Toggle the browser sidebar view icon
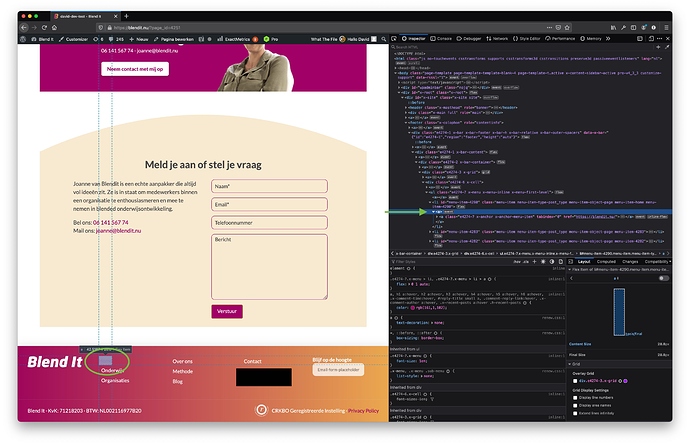690x445 pixels. tap(633, 27)
